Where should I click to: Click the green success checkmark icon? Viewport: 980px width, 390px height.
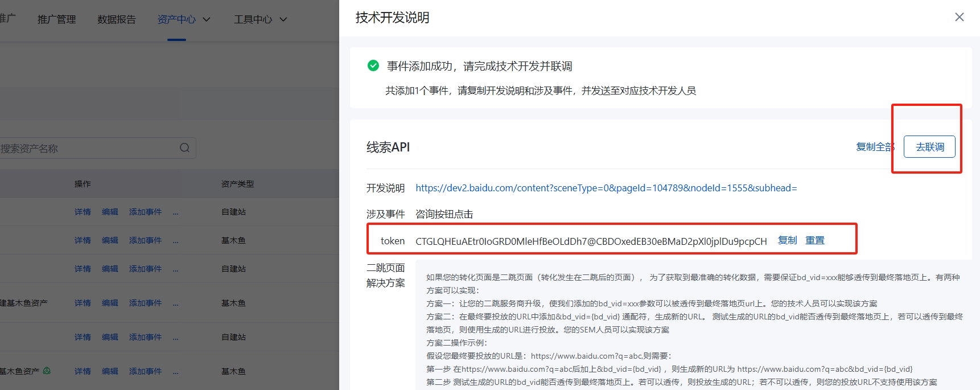(373, 65)
